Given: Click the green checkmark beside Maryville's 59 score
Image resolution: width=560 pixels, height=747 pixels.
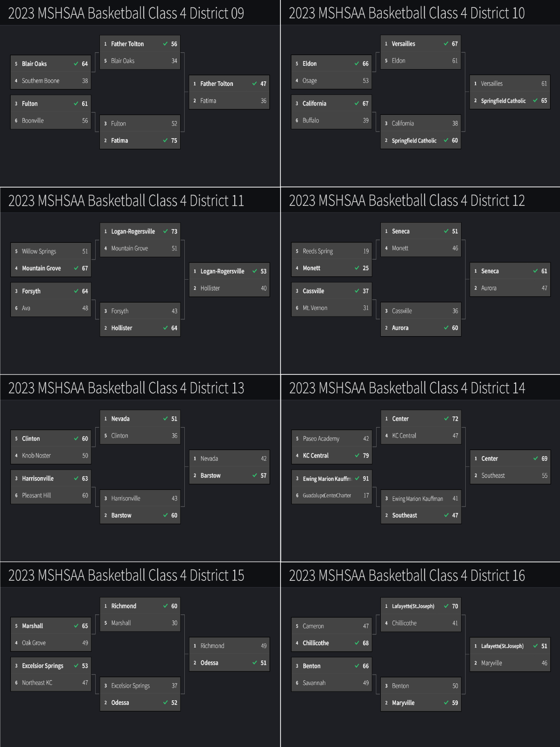Looking at the screenshot, I should [x=446, y=703].
